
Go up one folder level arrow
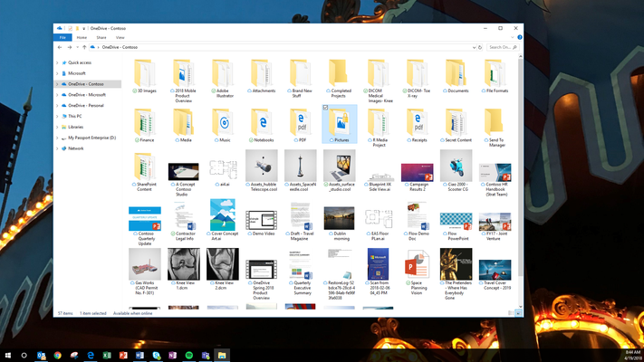(84, 47)
